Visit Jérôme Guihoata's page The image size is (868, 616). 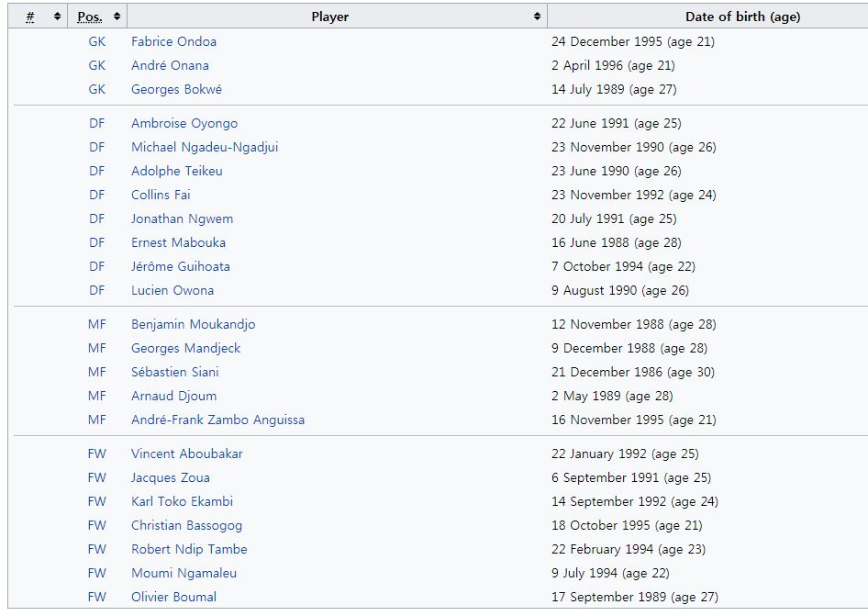[x=181, y=266]
